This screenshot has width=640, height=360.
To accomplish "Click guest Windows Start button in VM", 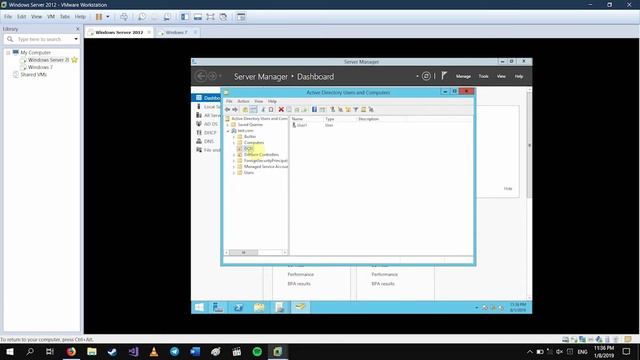I will coord(199,307).
